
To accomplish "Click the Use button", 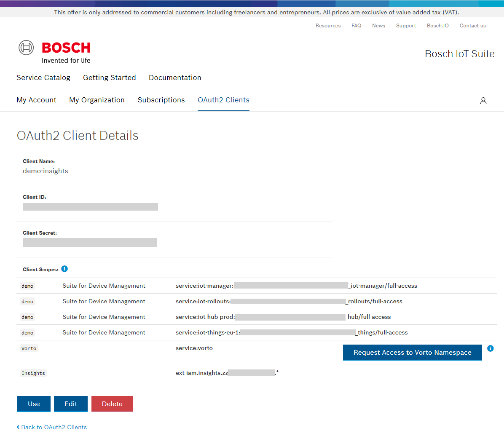I will tap(34, 404).
